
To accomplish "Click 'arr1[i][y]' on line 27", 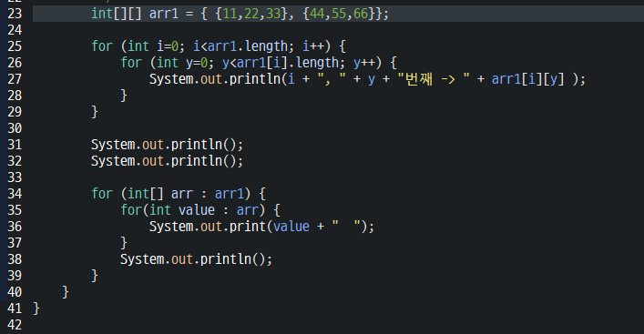I will 528,79.
